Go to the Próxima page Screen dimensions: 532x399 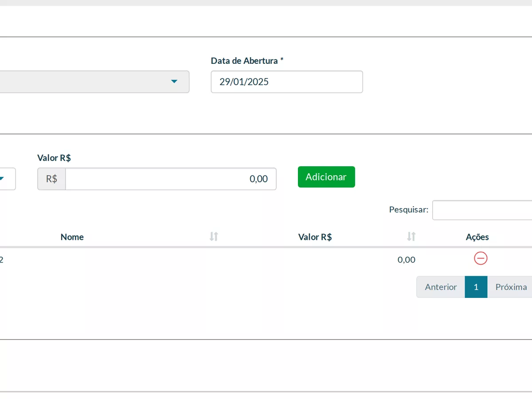click(511, 287)
